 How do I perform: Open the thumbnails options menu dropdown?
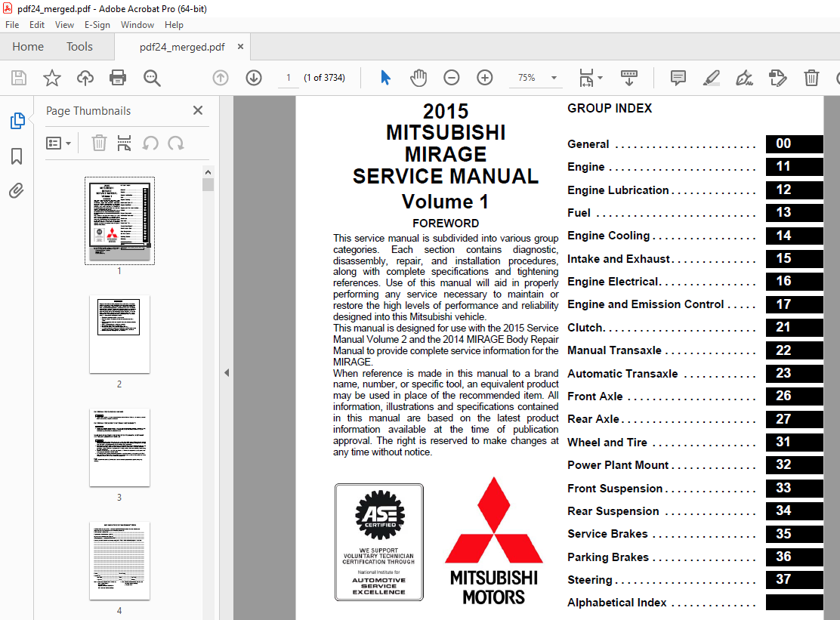tap(58, 143)
